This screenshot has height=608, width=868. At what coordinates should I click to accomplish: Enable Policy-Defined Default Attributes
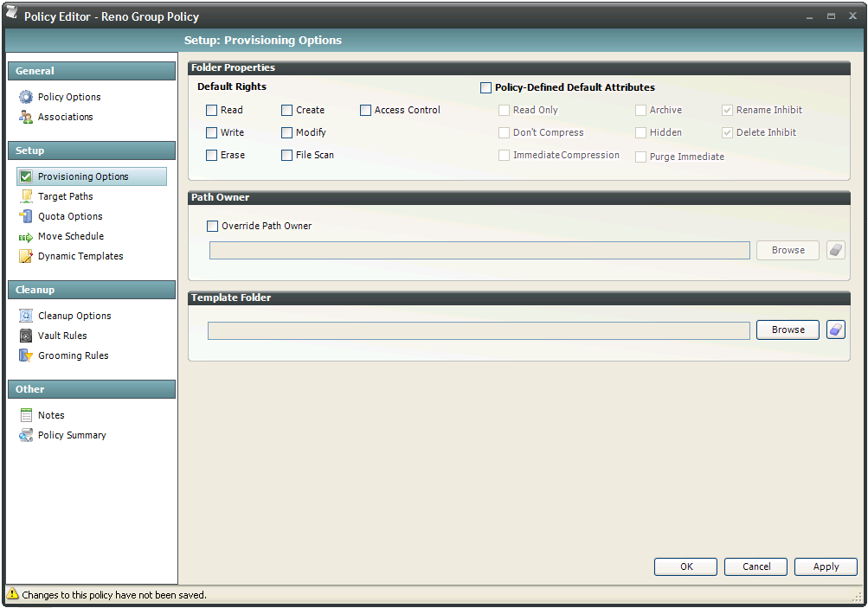(x=486, y=87)
